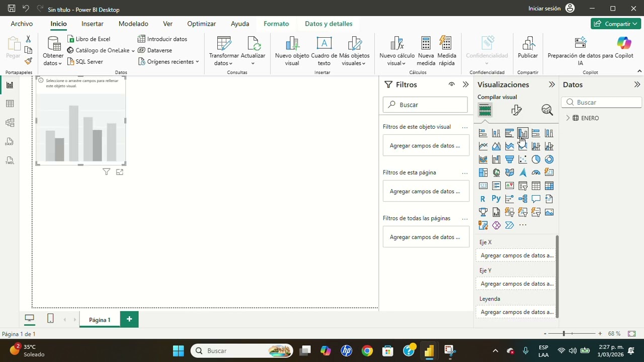Select the waterfall chart visual
Image resolution: width=644 pixels, height=362 pixels.
point(496,159)
